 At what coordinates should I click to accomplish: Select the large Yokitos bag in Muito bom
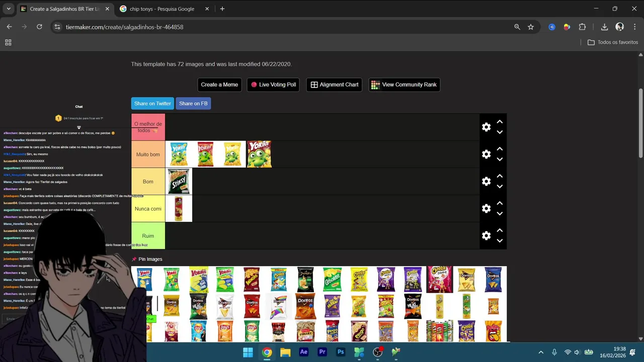point(259,154)
